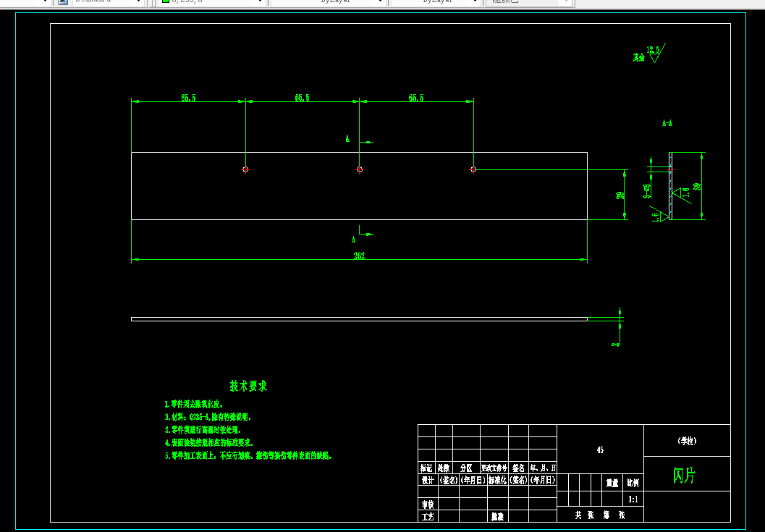Select the 工艺 cell in title block
765x532 pixels.
[428, 516]
